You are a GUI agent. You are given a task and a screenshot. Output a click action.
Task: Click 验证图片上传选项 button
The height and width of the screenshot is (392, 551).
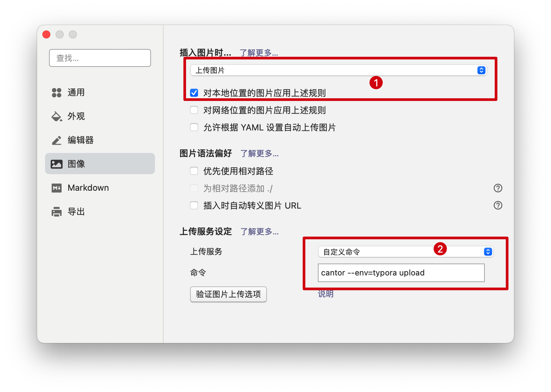coord(228,294)
